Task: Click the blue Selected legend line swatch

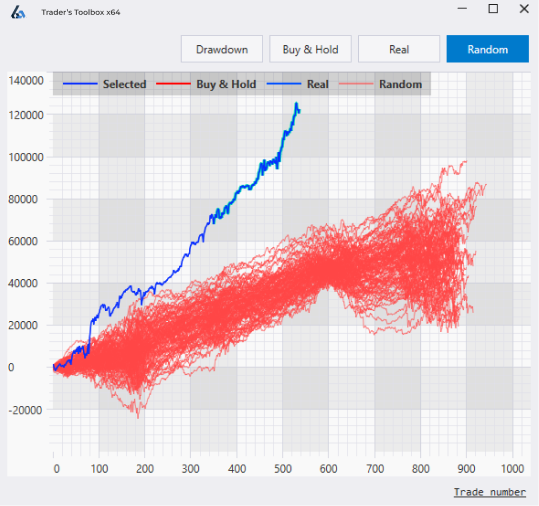Action: [80, 84]
